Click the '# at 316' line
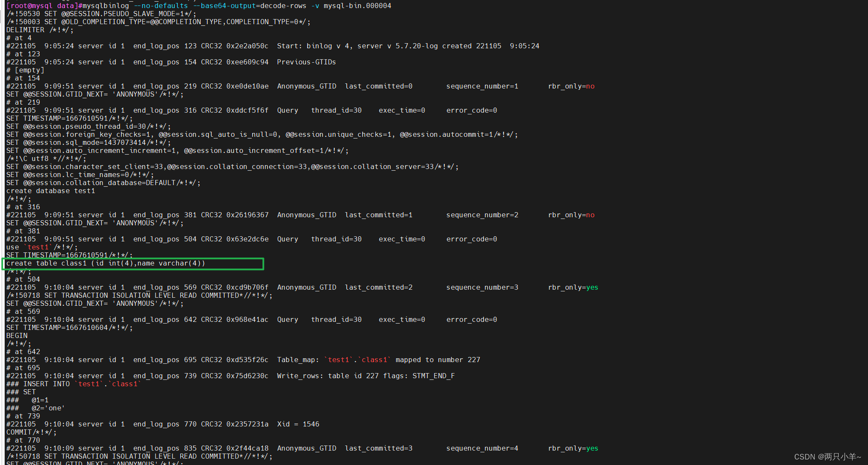 [x=23, y=207]
